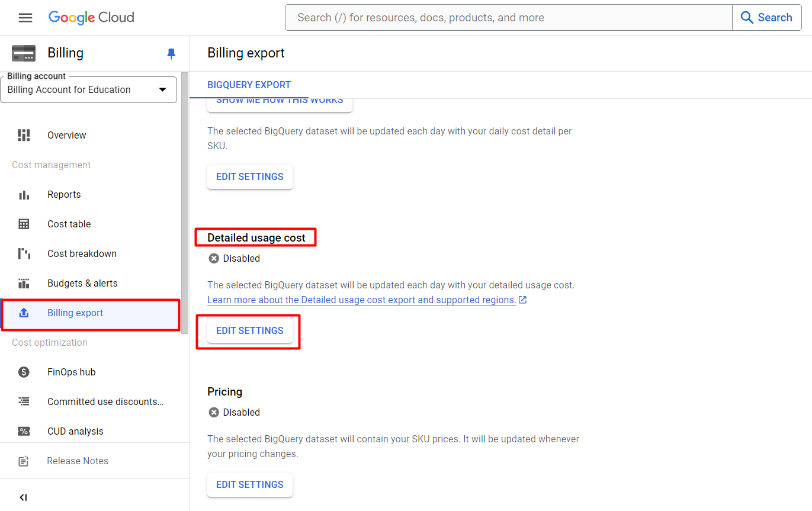Focus the search field for resources and docs
Image resolution: width=812 pixels, height=511 pixels.
509,18
